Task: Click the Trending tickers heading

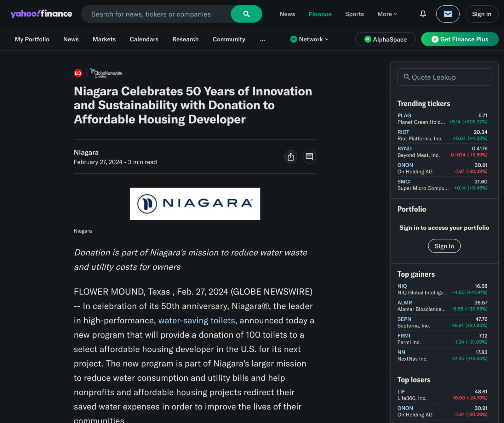Action: (x=424, y=104)
